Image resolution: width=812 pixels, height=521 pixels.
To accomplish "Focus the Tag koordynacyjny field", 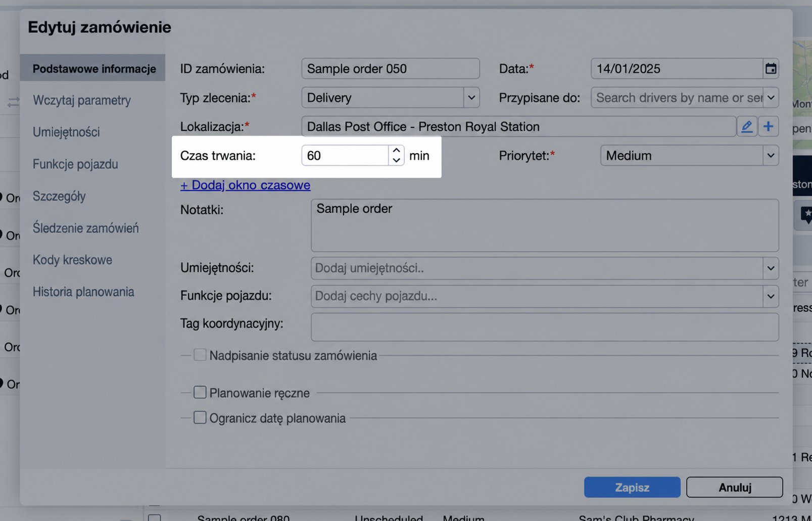I will [x=545, y=327].
